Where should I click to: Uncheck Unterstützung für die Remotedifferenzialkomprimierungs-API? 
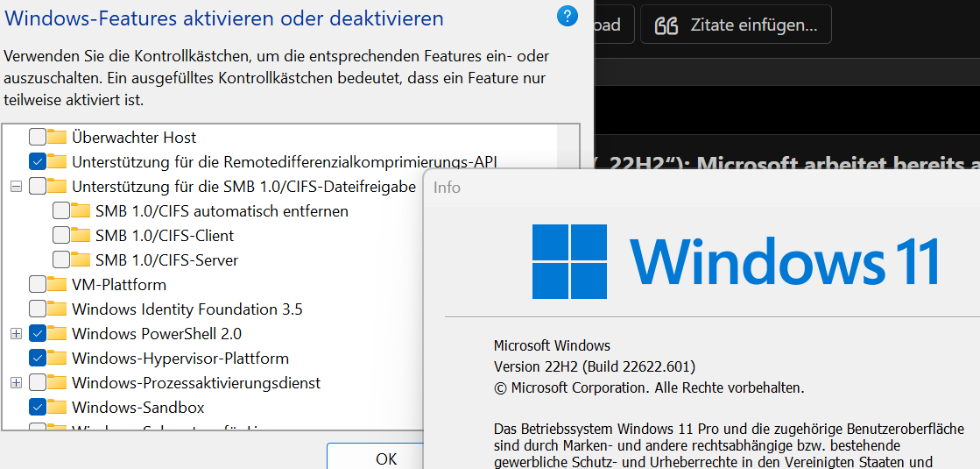38,161
